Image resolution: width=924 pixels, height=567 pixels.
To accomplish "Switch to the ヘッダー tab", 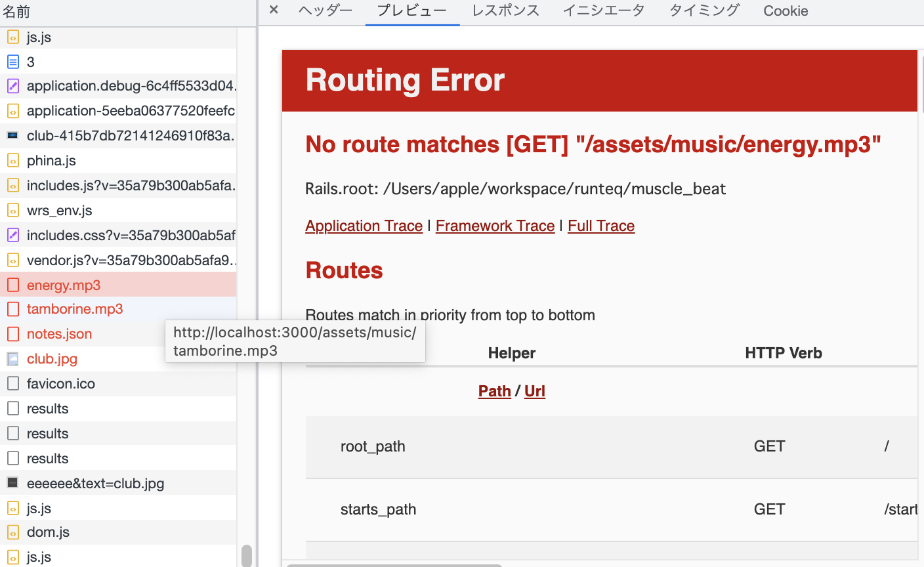I will click(x=325, y=10).
